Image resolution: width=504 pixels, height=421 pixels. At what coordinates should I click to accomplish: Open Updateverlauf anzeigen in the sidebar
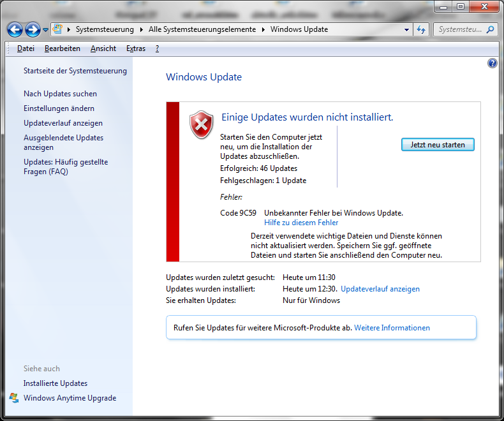63,123
